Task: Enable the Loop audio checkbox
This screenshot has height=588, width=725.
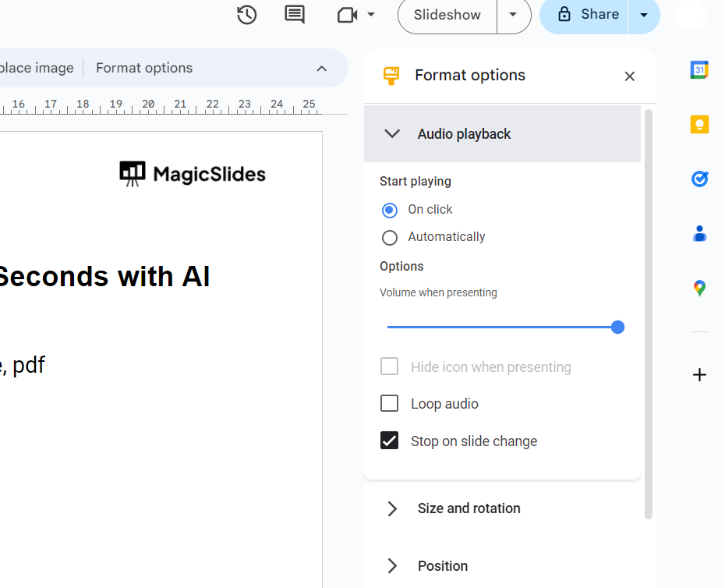Action: tap(389, 403)
